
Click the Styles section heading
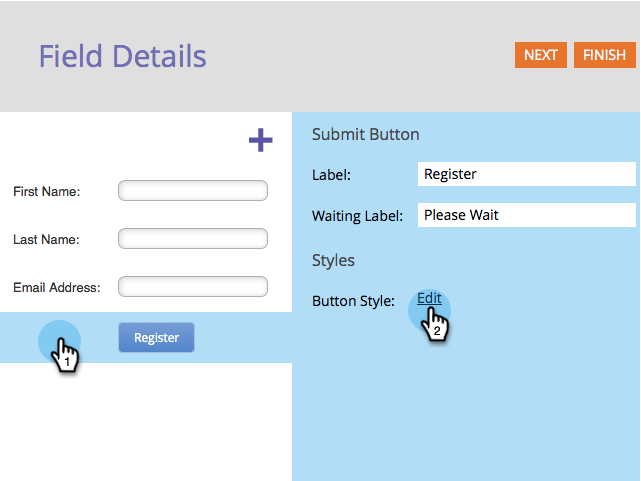(x=333, y=260)
